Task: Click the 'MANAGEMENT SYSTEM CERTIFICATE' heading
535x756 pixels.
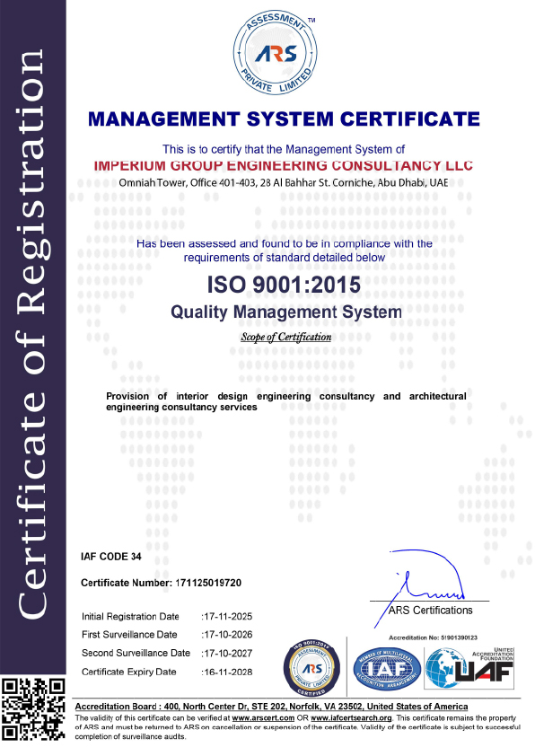Action: pyautogui.click(x=284, y=119)
